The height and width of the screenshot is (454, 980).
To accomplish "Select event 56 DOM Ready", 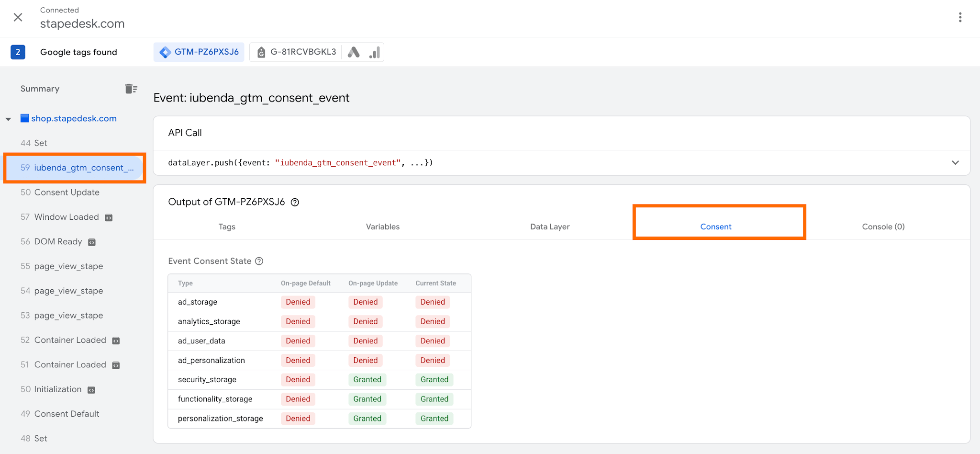I will pyautogui.click(x=51, y=241).
